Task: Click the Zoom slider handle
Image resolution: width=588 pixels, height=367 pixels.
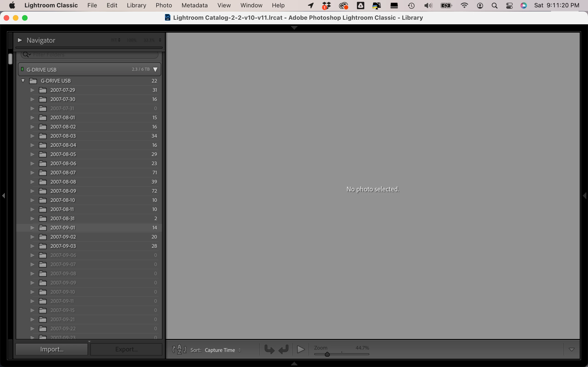Action: click(327, 354)
